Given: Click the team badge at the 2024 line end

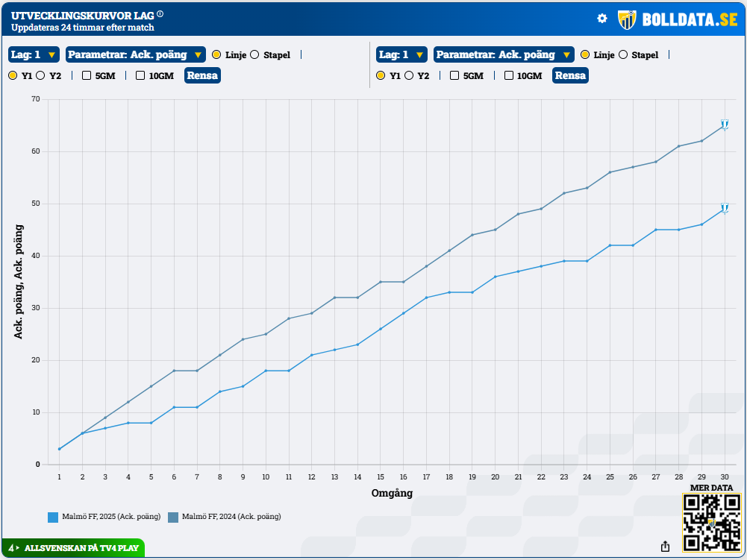Looking at the screenshot, I should tap(724, 125).
